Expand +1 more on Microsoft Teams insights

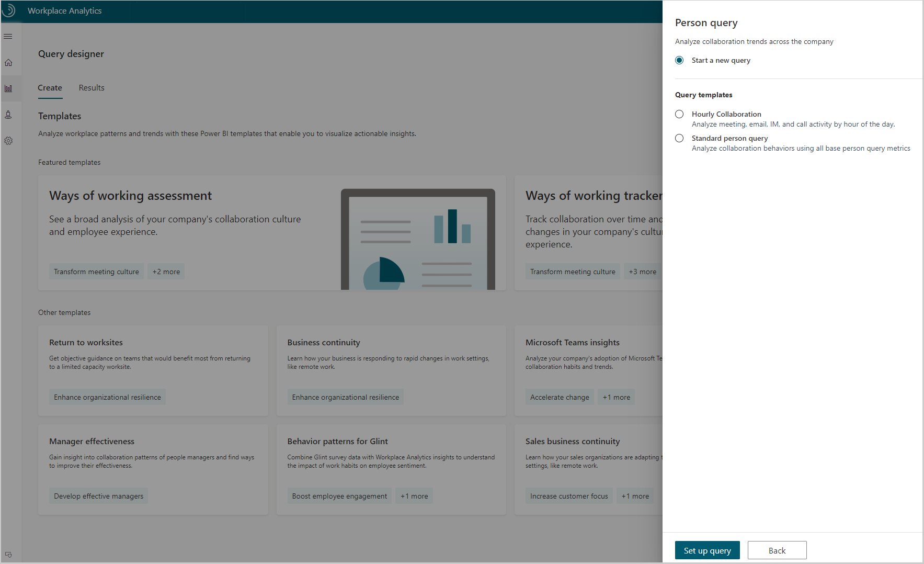pyautogui.click(x=617, y=397)
